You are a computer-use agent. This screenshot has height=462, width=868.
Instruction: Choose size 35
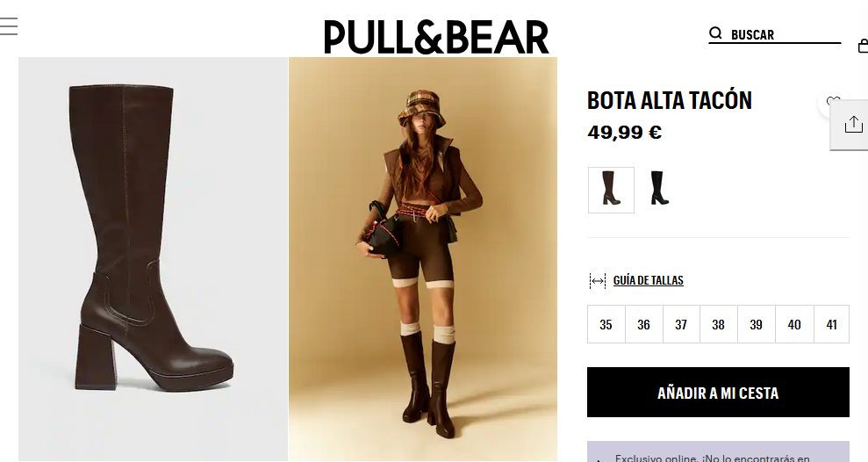coord(606,325)
